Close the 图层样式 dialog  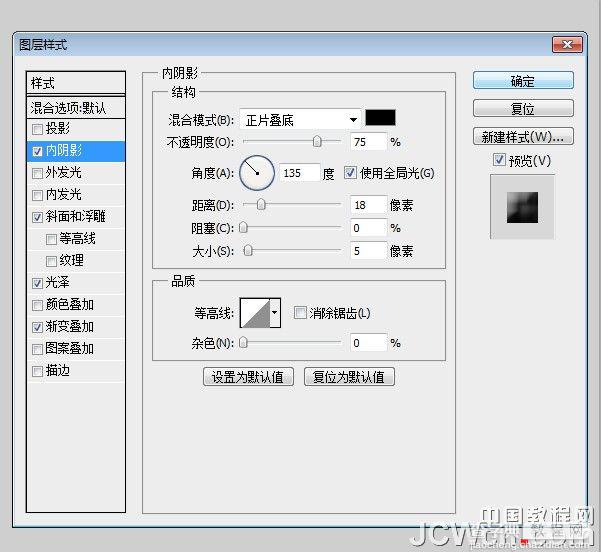pyautogui.click(x=567, y=44)
